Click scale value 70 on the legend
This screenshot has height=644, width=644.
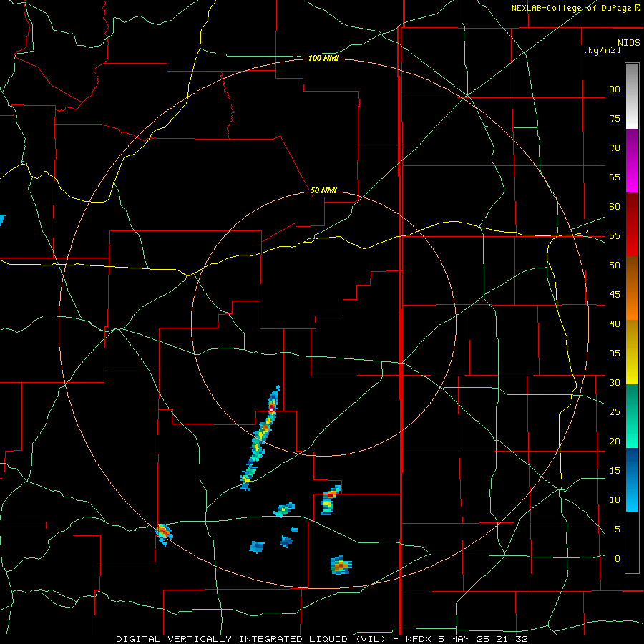(615, 148)
